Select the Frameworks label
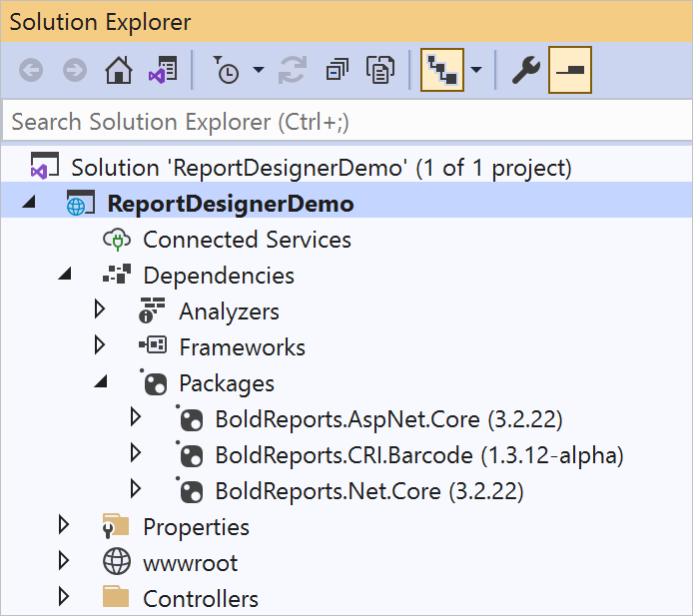The width and height of the screenshot is (693, 616). pos(243,347)
